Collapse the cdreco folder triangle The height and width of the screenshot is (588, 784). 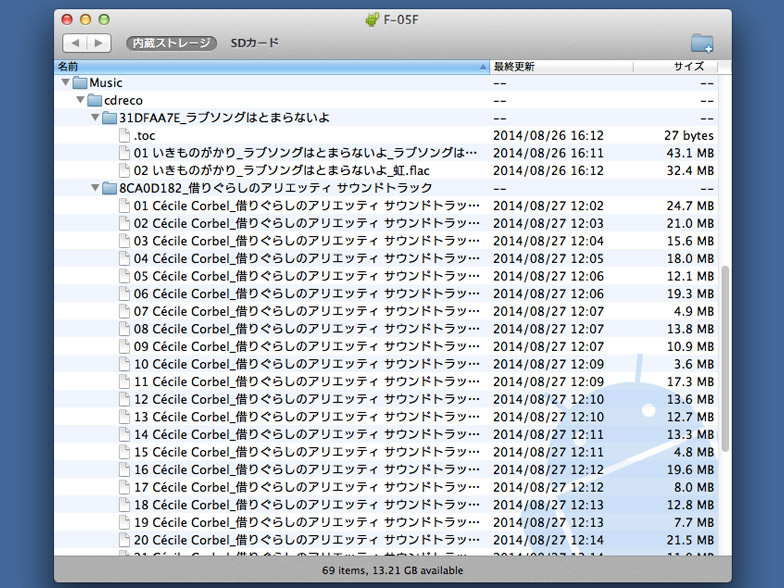click(x=80, y=100)
